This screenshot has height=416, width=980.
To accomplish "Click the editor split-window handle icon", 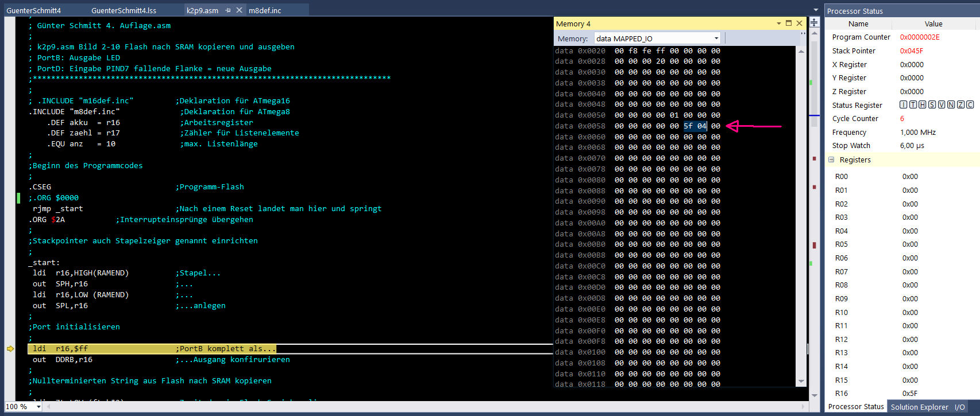I will (x=814, y=22).
